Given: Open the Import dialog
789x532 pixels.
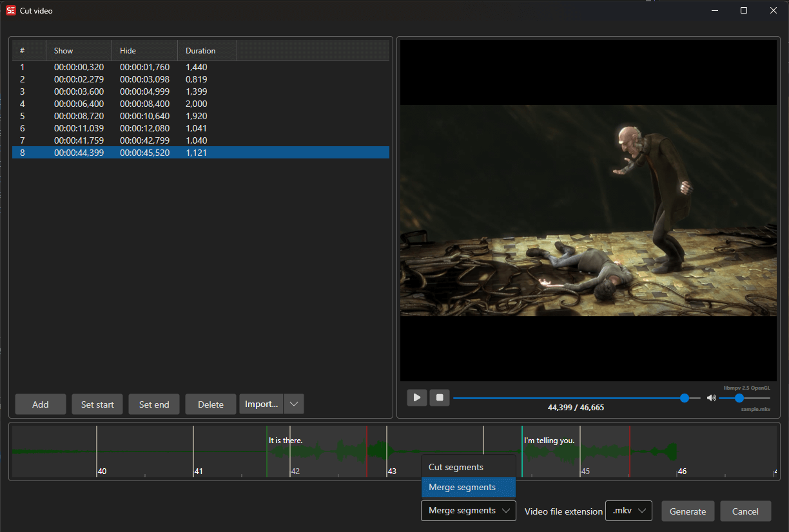Looking at the screenshot, I should pos(261,404).
